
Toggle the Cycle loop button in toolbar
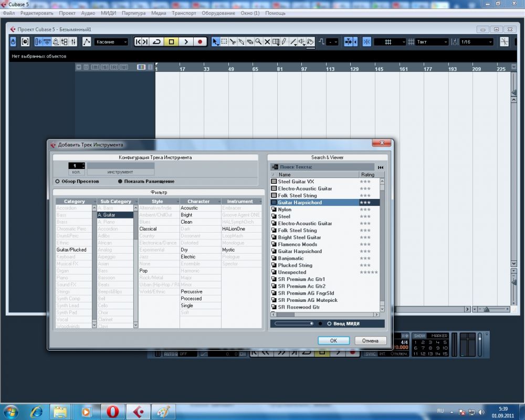(x=156, y=42)
